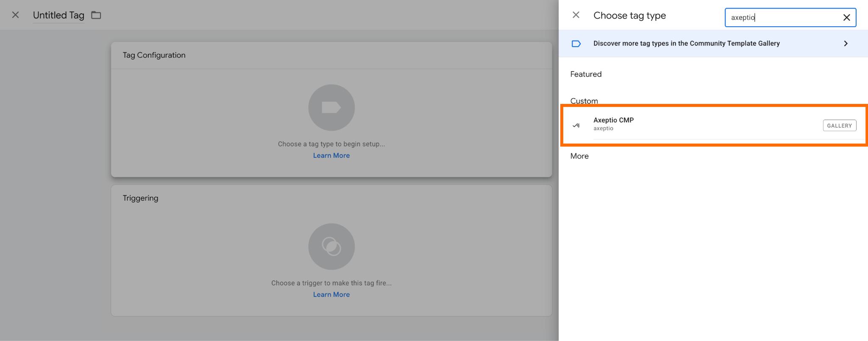Image resolution: width=868 pixels, height=341 pixels.
Task: Click the GALLERY badge on Axeptio CMP
Action: coord(839,126)
